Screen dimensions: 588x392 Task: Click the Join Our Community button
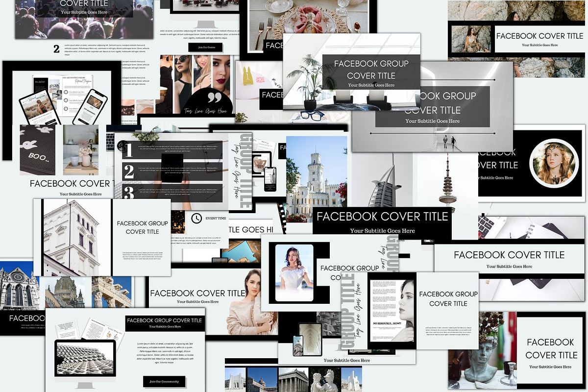164,381
